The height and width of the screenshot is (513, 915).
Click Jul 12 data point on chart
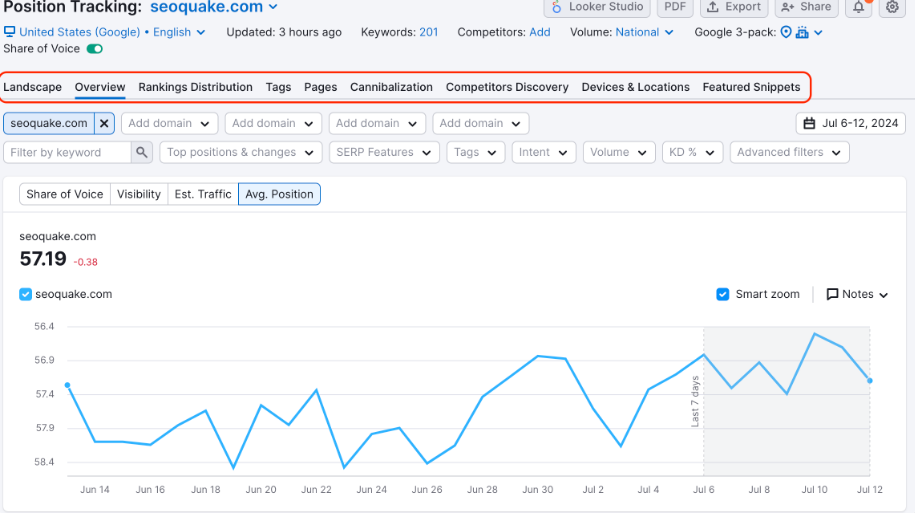coord(870,381)
